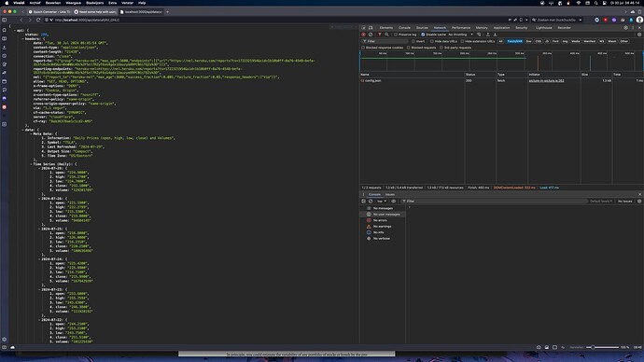
Task: Open the No throttling dropdown
Action: click(x=460, y=35)
